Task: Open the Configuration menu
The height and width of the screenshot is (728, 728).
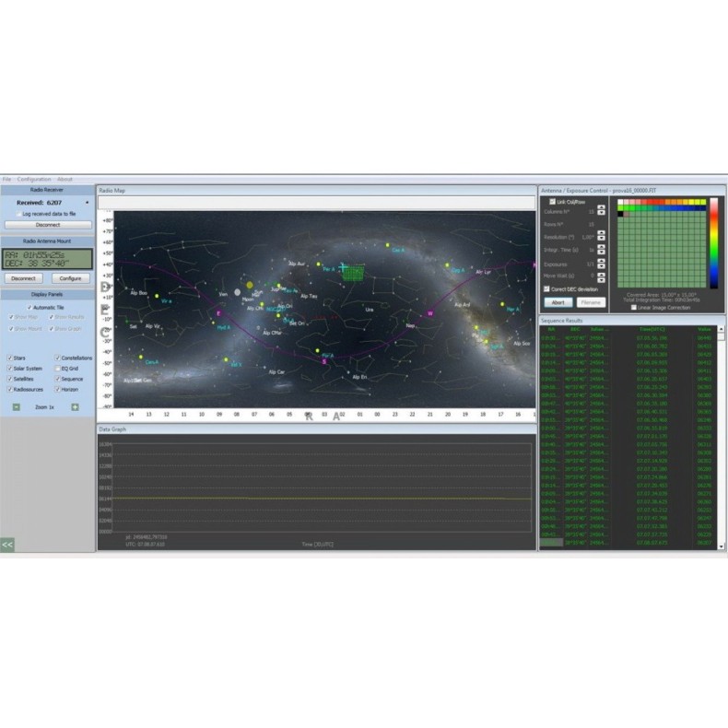Action: (34, 179)
